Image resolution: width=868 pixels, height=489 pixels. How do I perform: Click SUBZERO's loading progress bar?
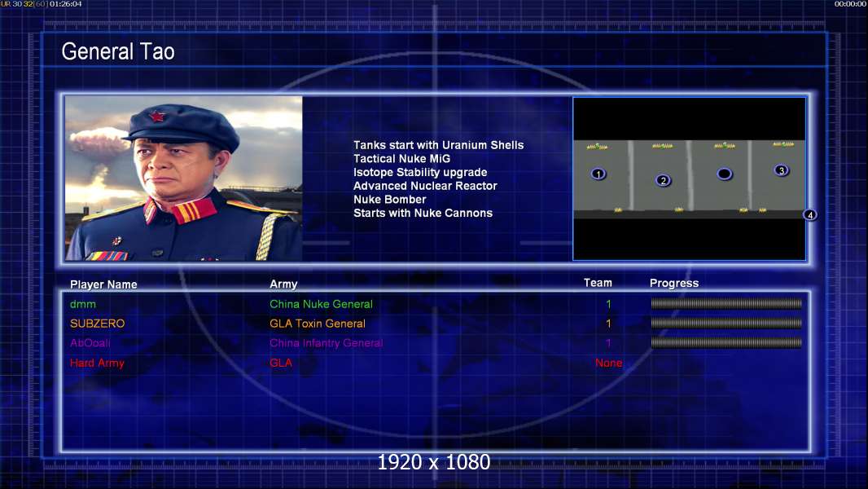726,323
